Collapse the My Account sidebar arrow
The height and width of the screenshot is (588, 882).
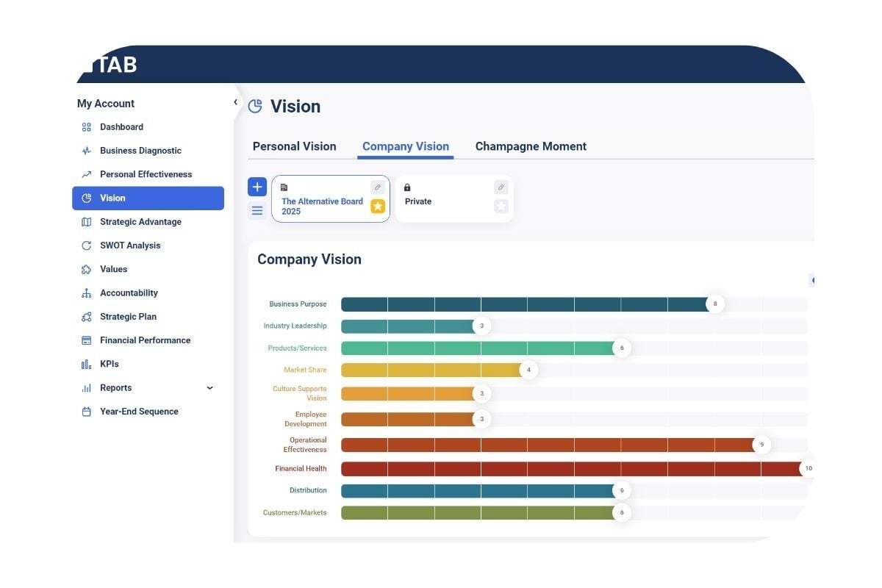click(235, 102)
